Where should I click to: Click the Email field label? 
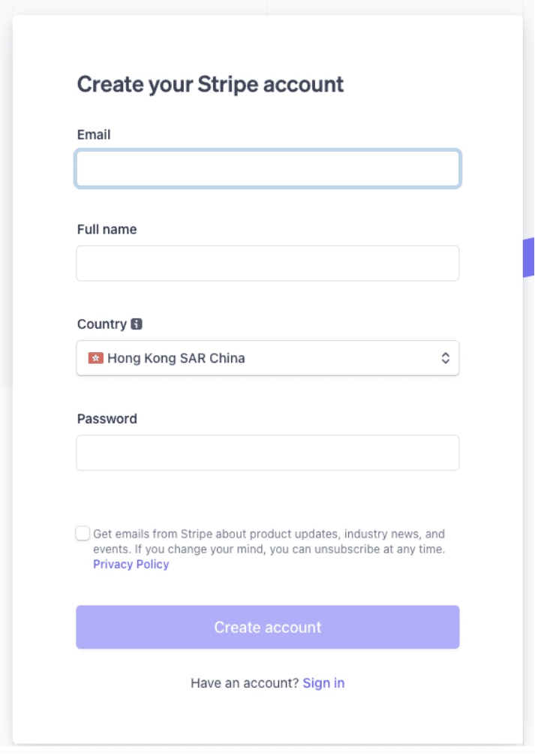point(94,135)
